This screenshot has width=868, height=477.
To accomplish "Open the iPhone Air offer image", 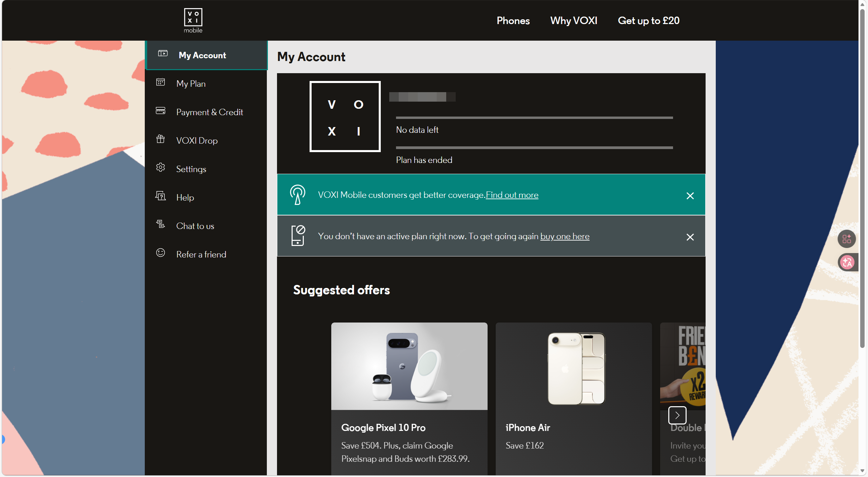I will (x=574, y=366).
